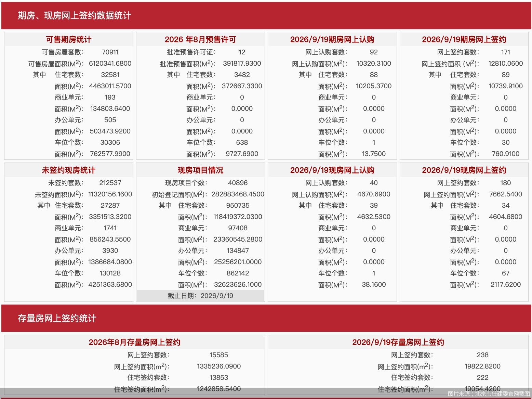532x399 pixels.
Task: Click the value 3930 unsigned office units
Action: click(110, 250)
